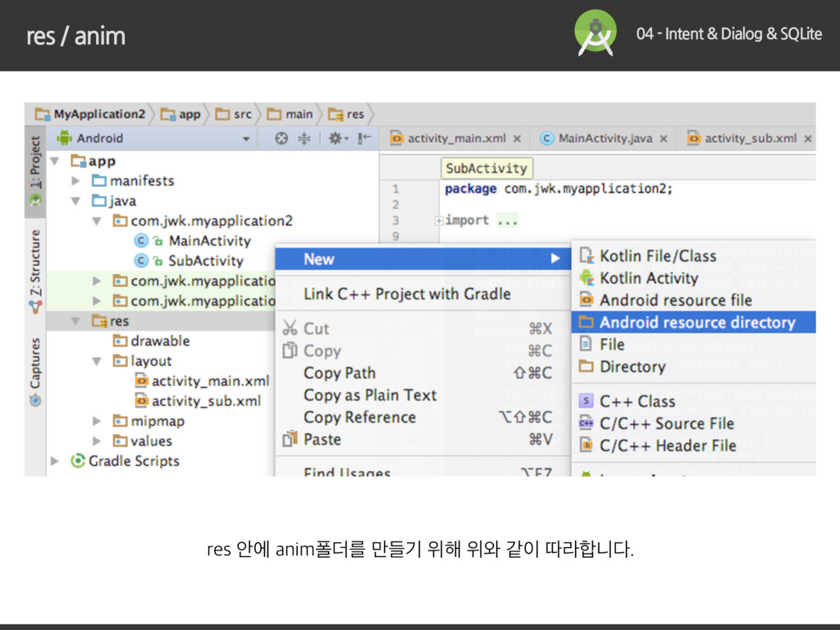Open the Android project view dropdown
This screenshot has width=840, height=630.
tap(245, 139)
